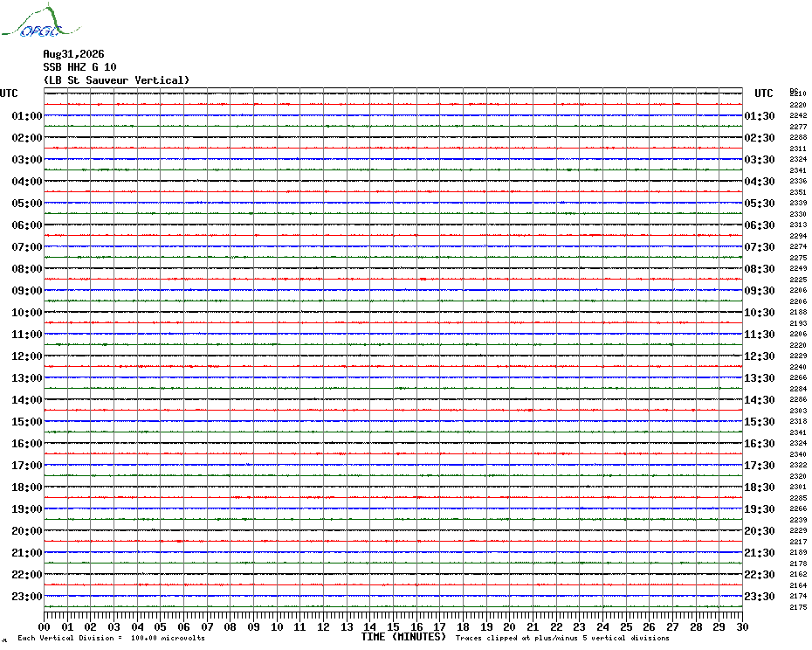This screenshot has height=650, width=812.
Task: Select minute 15 on the time axis
Action: [x=393, y=627]
